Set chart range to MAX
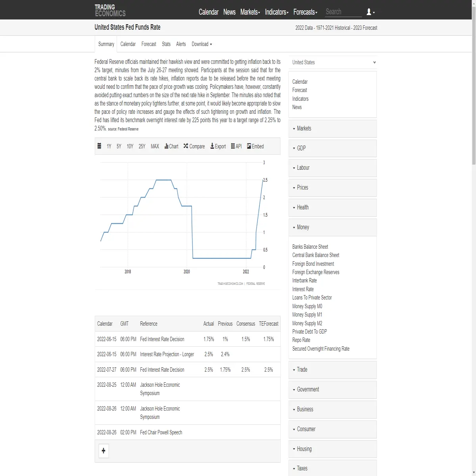This screenshot has height=476, width=476. coord(155,146)
